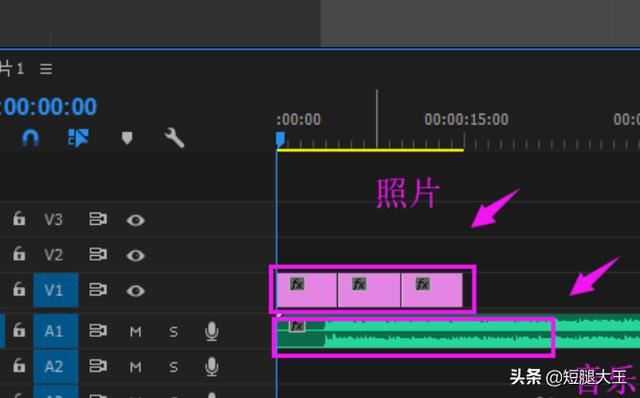
Task: Toggle sync lock on track A1
Action: click(98, 331)
